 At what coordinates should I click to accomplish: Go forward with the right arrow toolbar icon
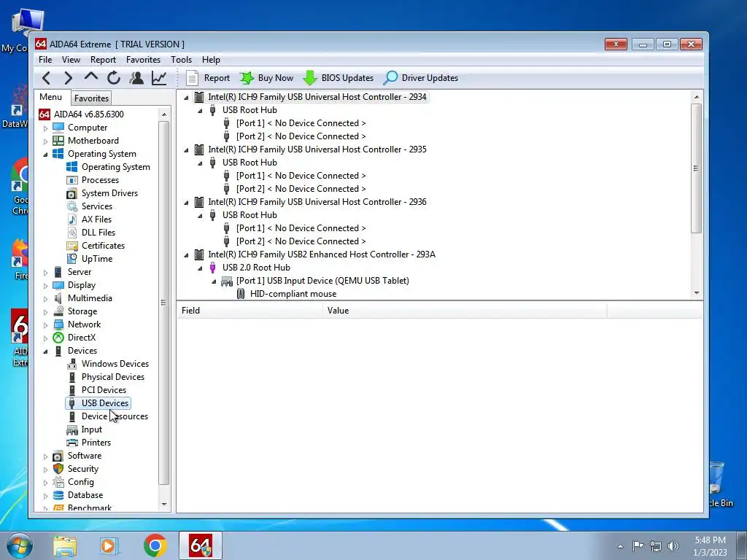coord(69,77)
